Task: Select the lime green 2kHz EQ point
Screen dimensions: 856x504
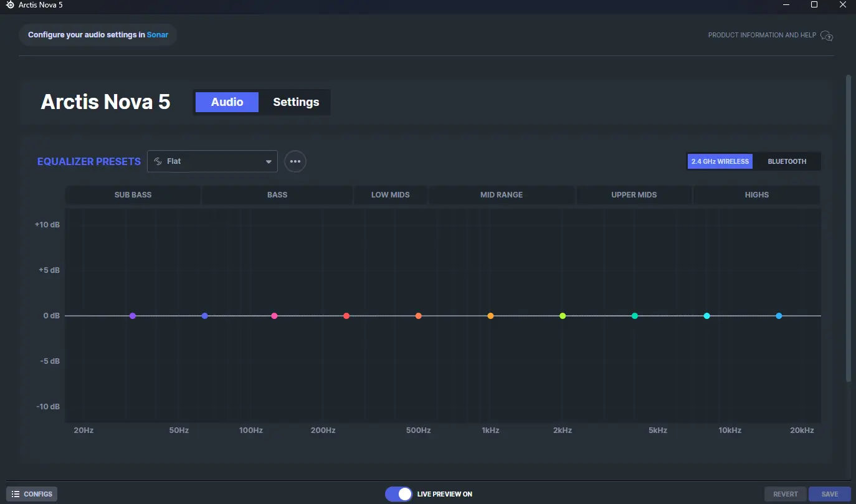Action: click(563, 316)
